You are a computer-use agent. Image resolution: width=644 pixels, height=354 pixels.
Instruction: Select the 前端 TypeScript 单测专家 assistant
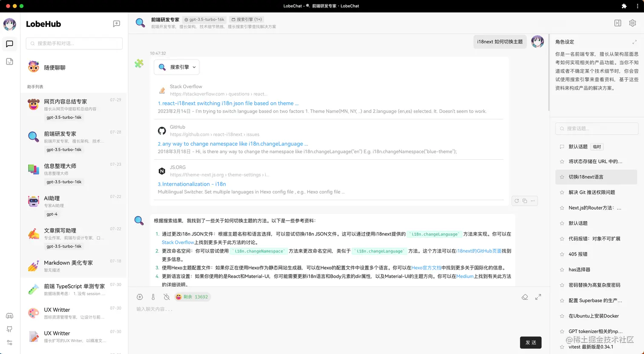[x=74, y=290]
